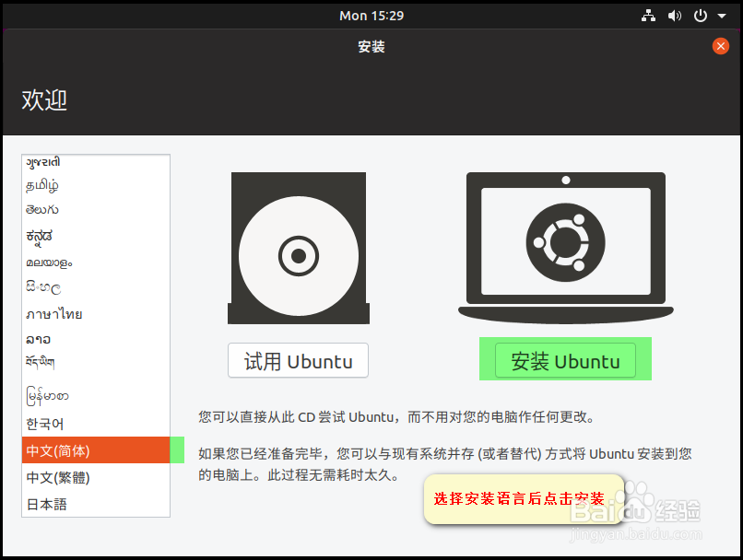The height and width of the screenshot is (560, 743).
Task: Open the network status icon in top bar
Action: (648, 16)
